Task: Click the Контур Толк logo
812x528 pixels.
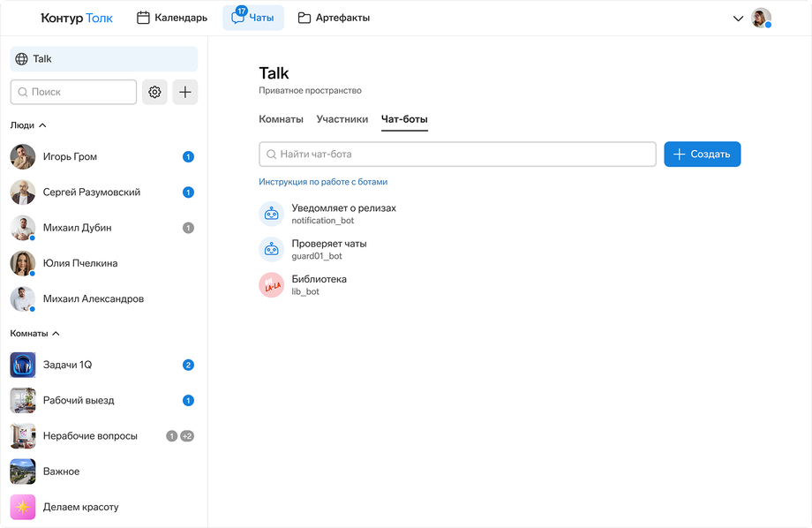Action: point(77,18)
